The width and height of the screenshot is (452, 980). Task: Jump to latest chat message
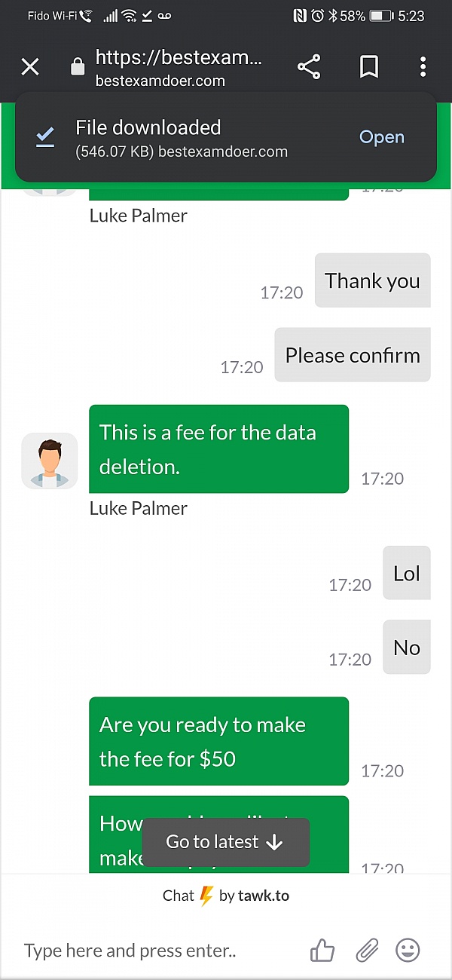pos(225,842)
